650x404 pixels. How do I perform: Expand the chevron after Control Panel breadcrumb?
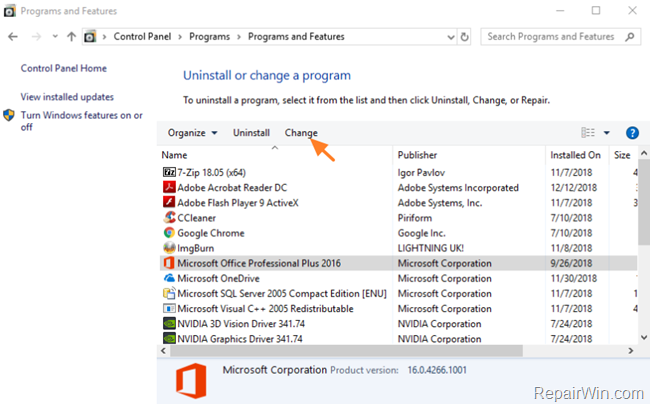(180, 37)
